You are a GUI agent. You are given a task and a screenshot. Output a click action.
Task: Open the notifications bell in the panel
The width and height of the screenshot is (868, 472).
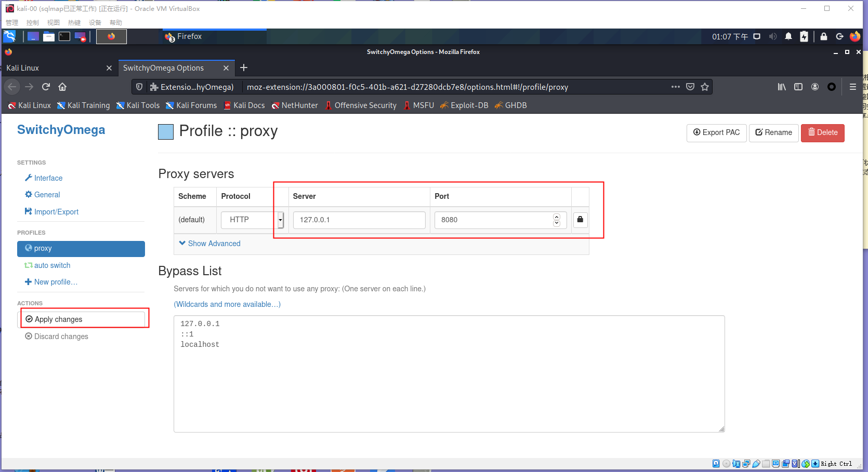click(x=788, y=36)
